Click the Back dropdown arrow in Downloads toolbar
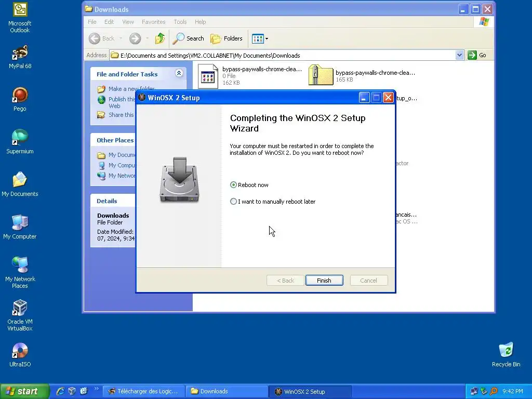 (121, 38)
